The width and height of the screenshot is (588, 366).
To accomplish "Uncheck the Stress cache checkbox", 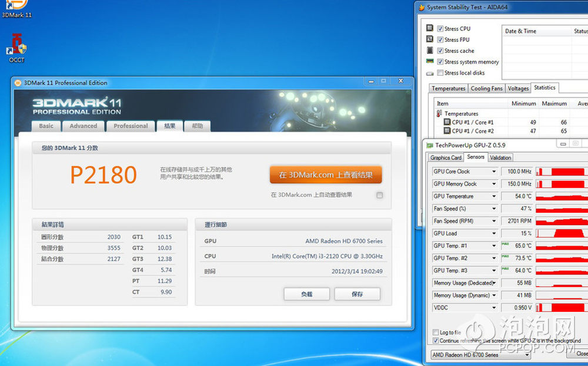I will click(440, 51).
